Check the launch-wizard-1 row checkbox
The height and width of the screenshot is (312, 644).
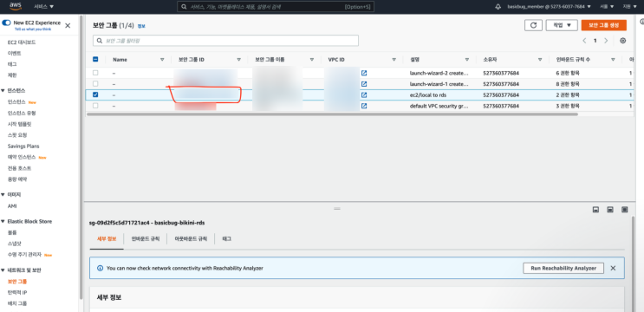click(x=95, y=84)
